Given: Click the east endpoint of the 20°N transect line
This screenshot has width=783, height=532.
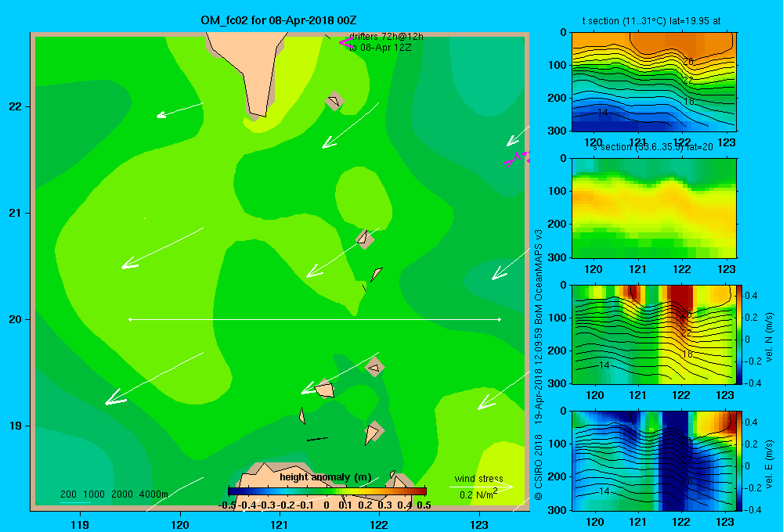Looking at the screenshot, I should coord(500,319).
